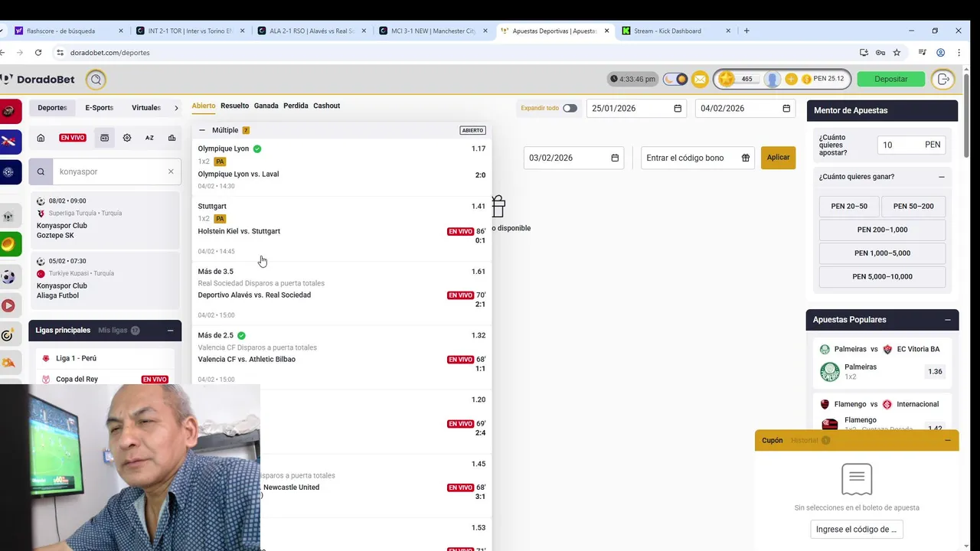Open the sports settings gear icon
This screenshot has height=551, width=980.
127,138
